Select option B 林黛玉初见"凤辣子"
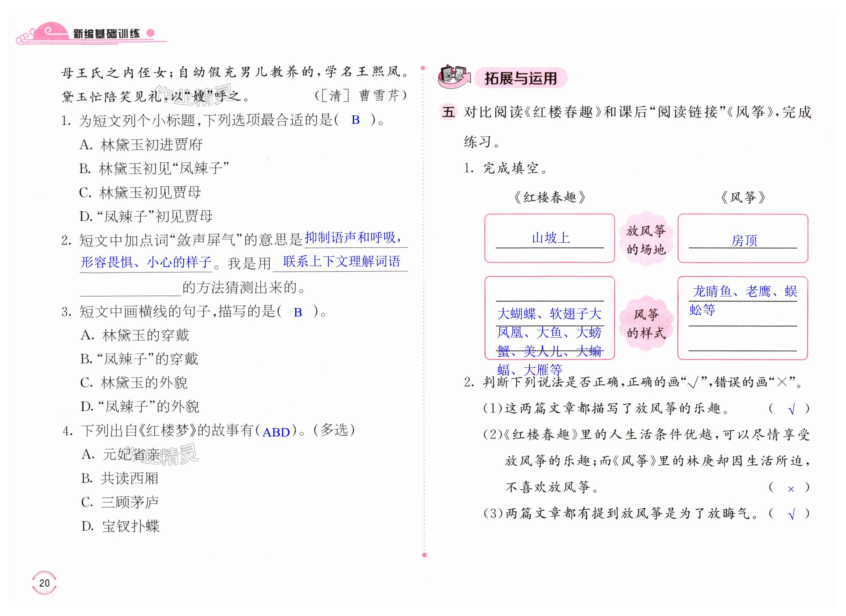Image resolution: width=846 pixels, height=616 pixels. coord(154,169)
